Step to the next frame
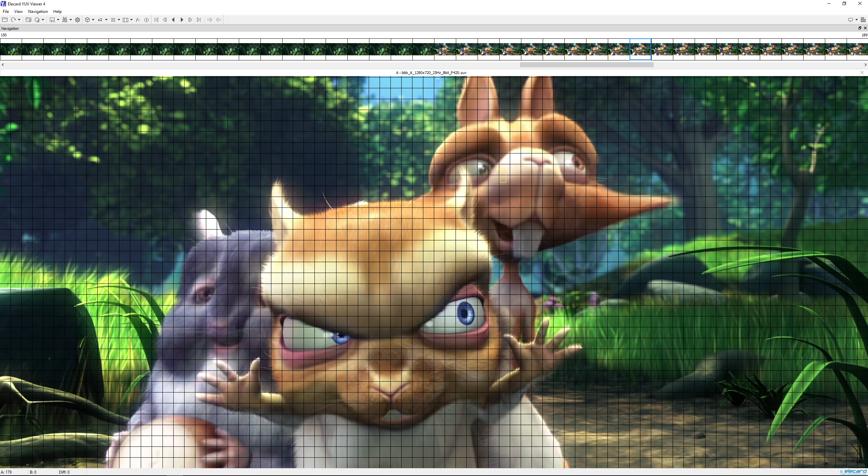 [x=190, y=20]
